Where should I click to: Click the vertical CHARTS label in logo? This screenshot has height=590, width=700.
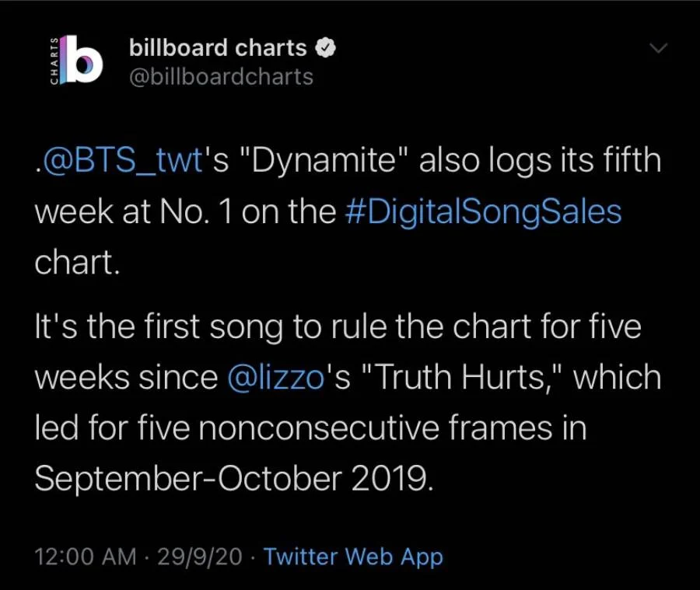coord(54,61)
